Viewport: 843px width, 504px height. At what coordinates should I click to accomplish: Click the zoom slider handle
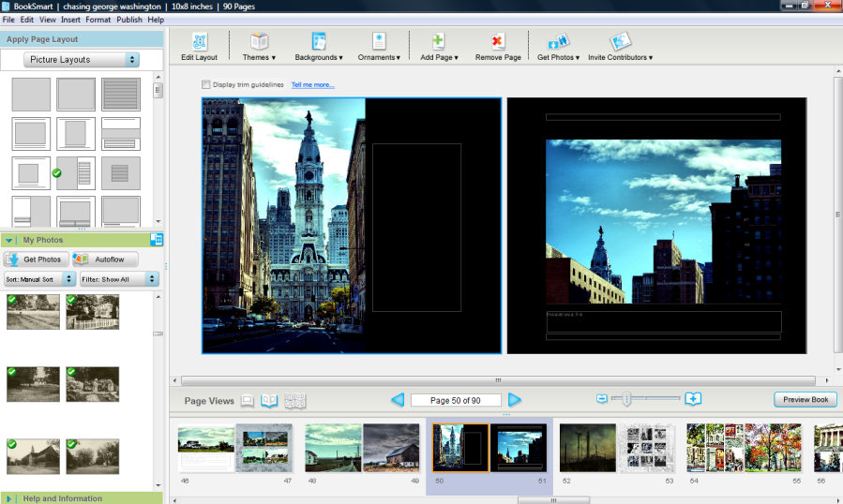[x=625, y=399]
